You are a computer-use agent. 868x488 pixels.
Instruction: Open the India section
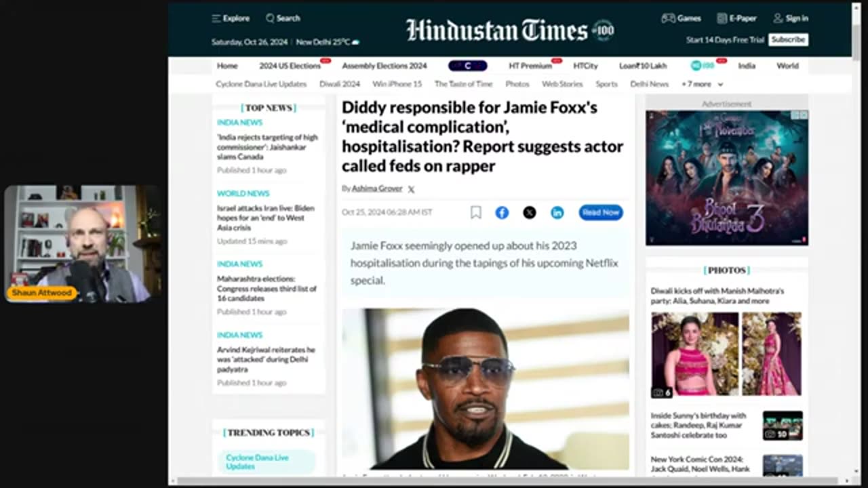click(x=747, y=66)
